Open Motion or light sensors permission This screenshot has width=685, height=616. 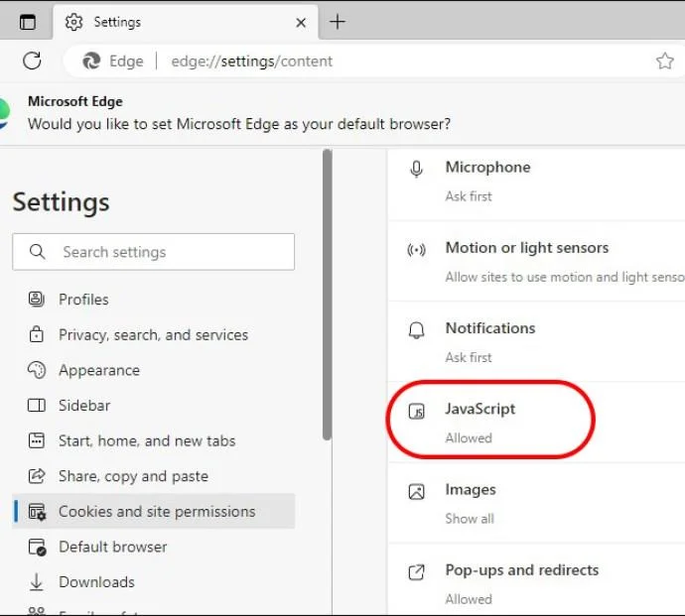pos(536,261)
